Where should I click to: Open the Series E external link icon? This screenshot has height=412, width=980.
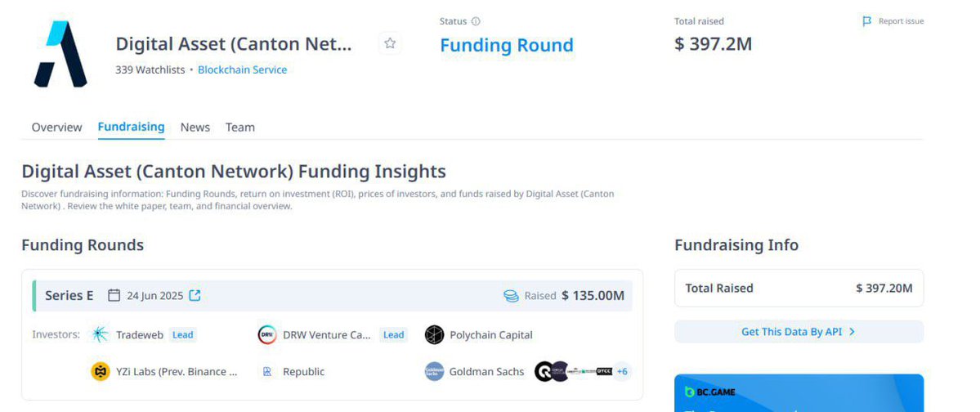[x=195, y=295]
